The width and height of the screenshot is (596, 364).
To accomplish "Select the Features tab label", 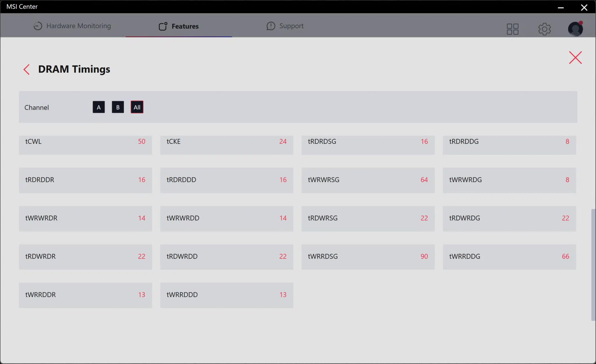I will click(x=185, y=26).
